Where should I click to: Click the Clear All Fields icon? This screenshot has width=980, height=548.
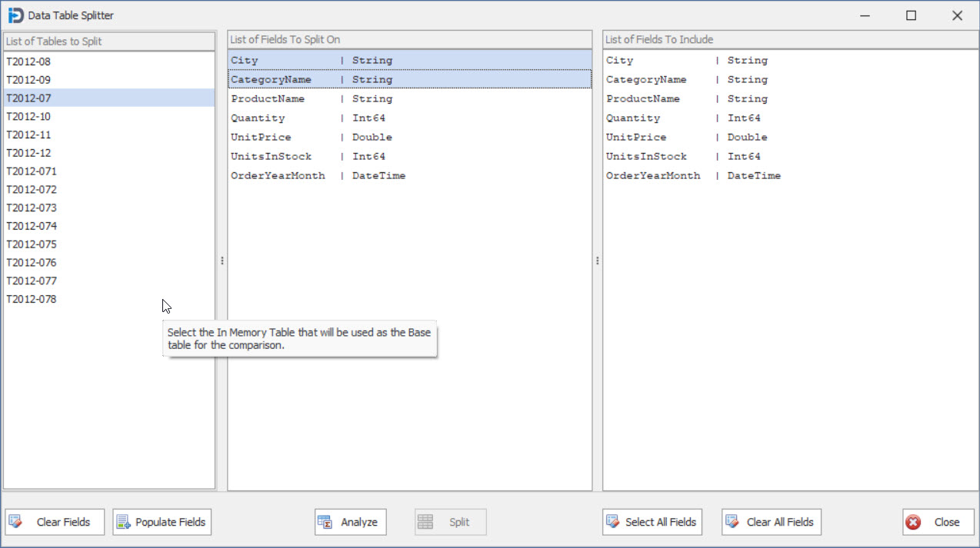732,522
